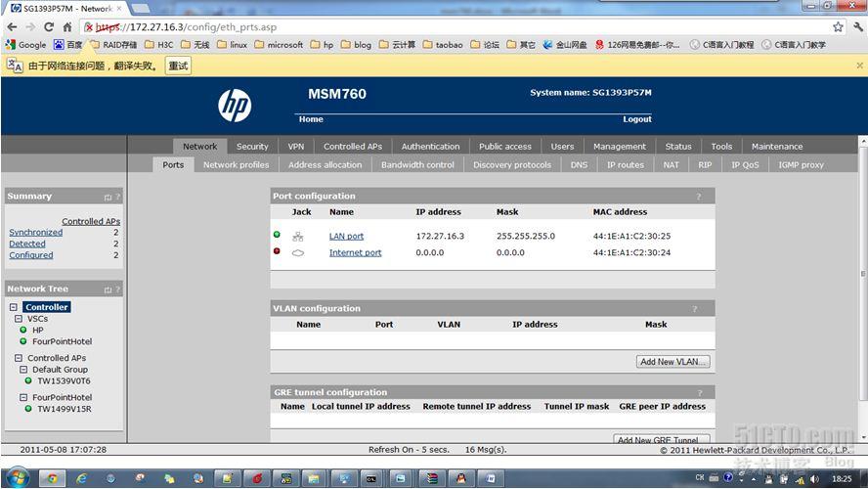Open the RAID bookmark folder
The width and height of the screenshot is (868, 489).
coord(113,45)
